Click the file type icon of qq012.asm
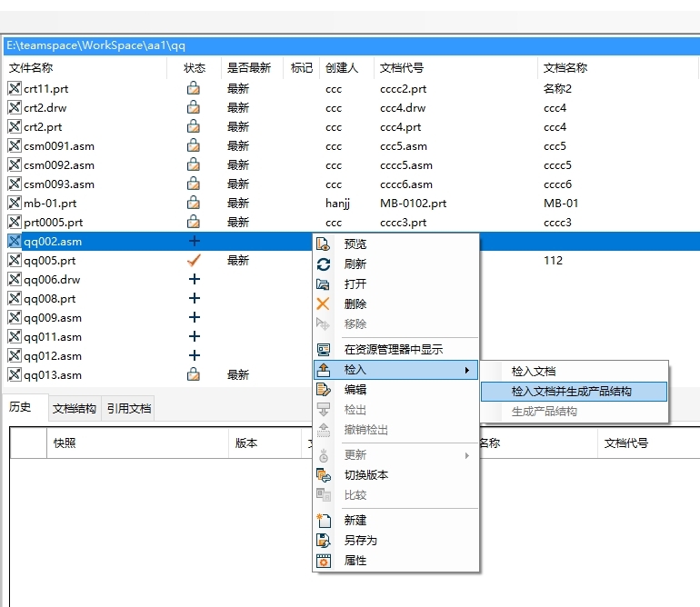 point(15,355)
